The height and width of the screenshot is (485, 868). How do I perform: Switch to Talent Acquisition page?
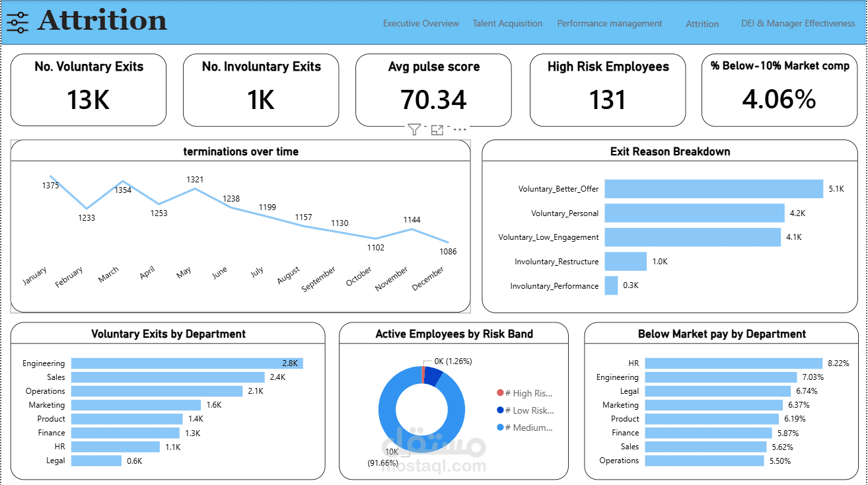507,23
